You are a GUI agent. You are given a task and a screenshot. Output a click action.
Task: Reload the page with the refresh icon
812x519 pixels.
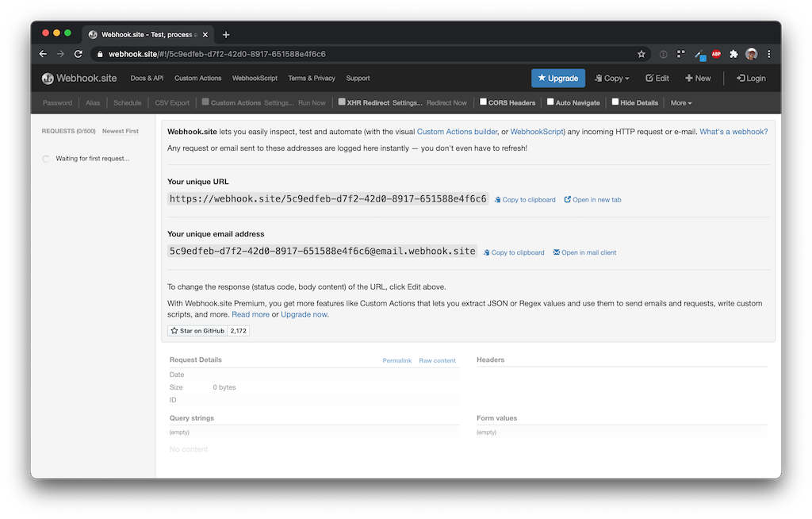pyautogui.click(x=79, y=54)
